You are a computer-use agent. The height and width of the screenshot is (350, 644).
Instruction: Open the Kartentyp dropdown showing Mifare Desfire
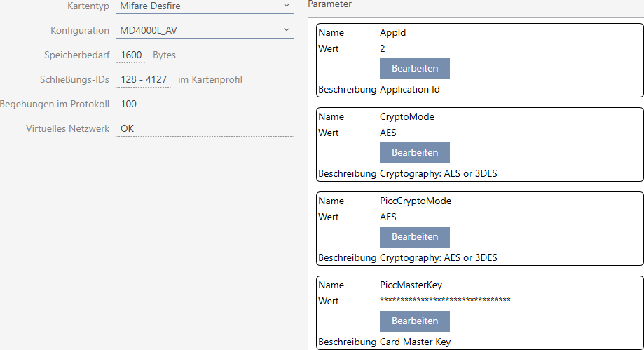coord(203,6)
